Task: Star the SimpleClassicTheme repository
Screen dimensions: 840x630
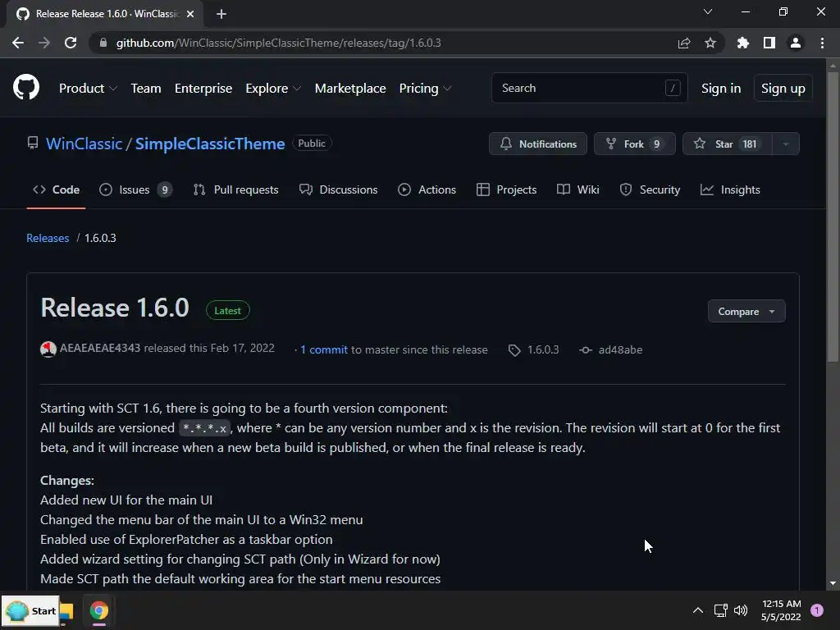Action: tap(728, 144)
